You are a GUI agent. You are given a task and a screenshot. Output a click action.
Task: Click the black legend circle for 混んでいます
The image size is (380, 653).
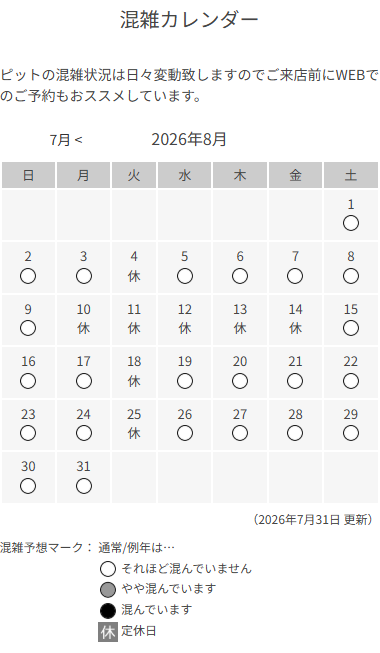point(108,611)
